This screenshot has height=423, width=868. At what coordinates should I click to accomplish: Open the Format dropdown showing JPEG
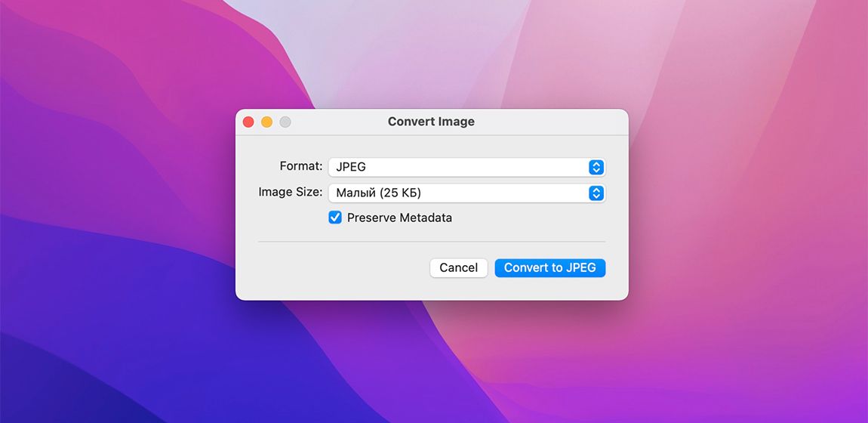466,167
